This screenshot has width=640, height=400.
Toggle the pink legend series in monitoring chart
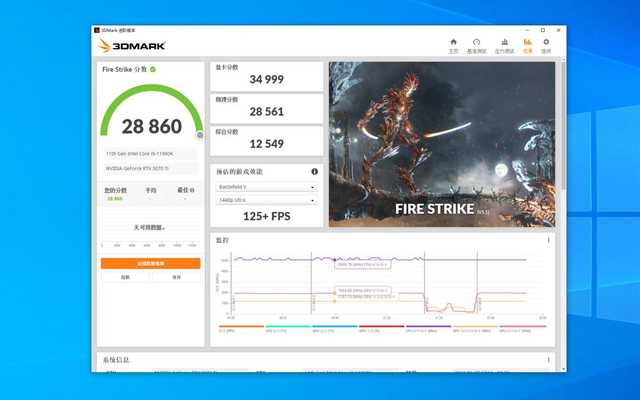point(522,328)
